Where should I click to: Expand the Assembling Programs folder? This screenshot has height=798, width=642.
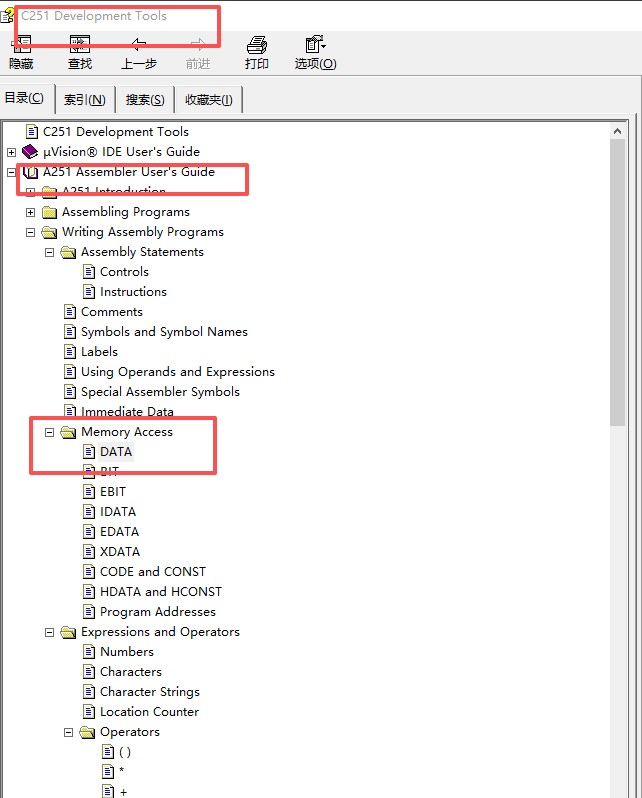(x=31, y=212)
